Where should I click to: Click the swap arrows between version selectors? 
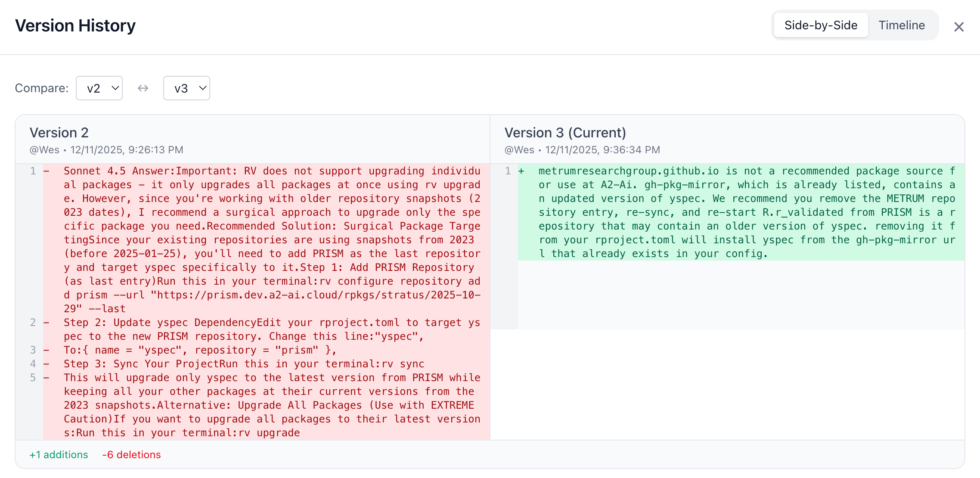pos(143,88)
